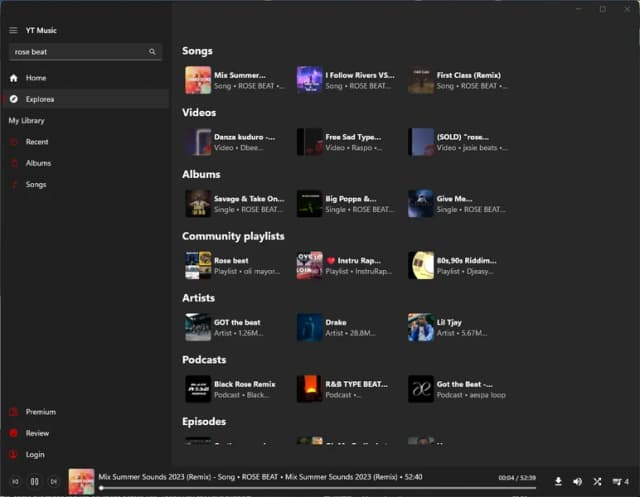This screenshot has width=640, height=497.
Task: Click the Explore compass icon
Action: [x=13, y=99]
